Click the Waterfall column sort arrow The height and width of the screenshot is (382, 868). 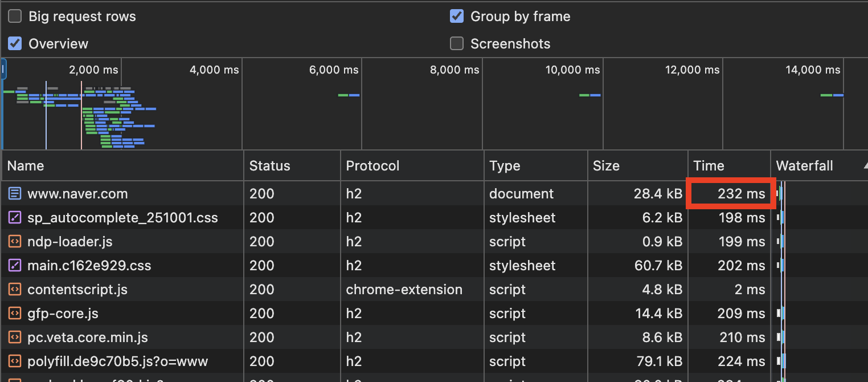point(862,166)
